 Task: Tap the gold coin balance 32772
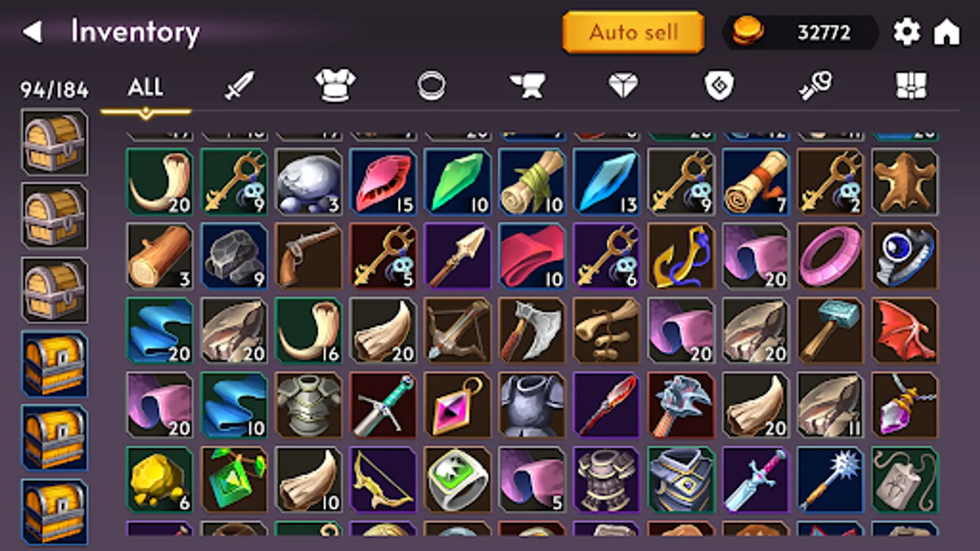click(x=801, y=32)
